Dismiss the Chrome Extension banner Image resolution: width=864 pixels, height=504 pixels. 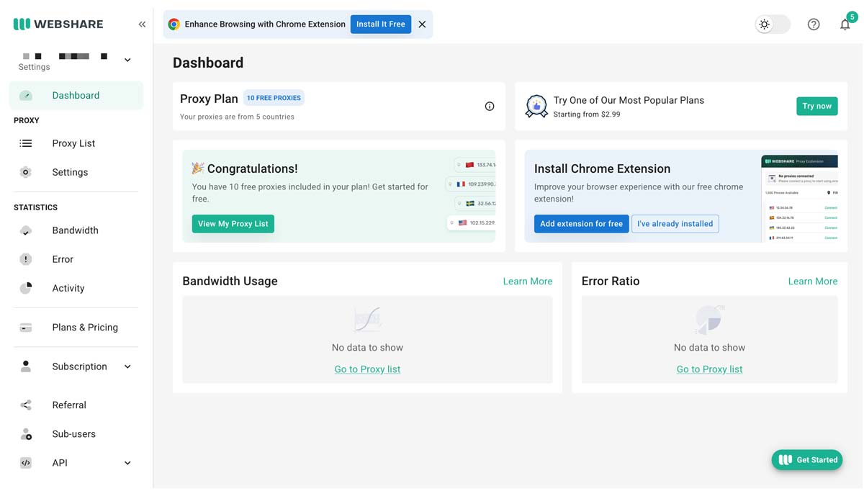[x=422, y=24]
